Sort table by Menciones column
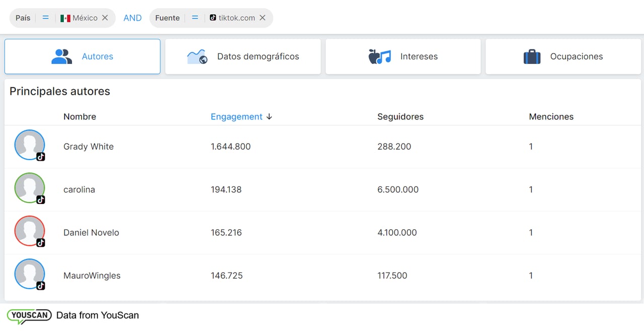Image resolution: width=644 pixels, height=331 pixels. click(x=551, y=116)
